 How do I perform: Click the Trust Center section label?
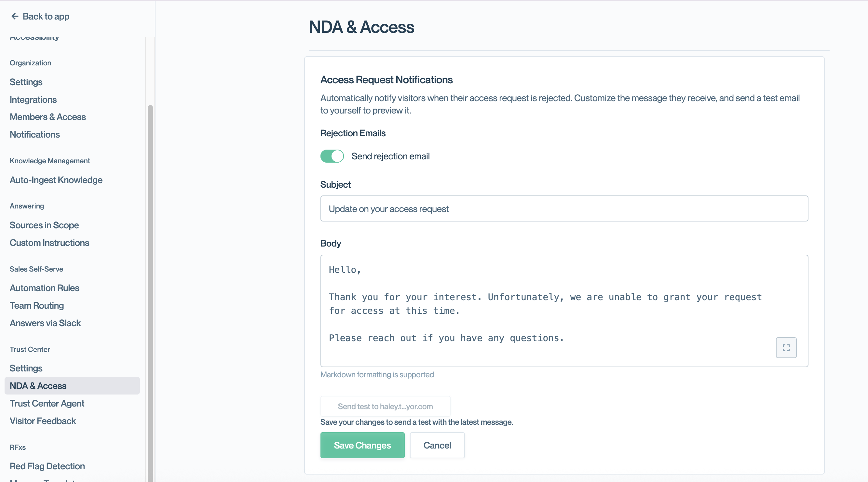pos(30,349)
